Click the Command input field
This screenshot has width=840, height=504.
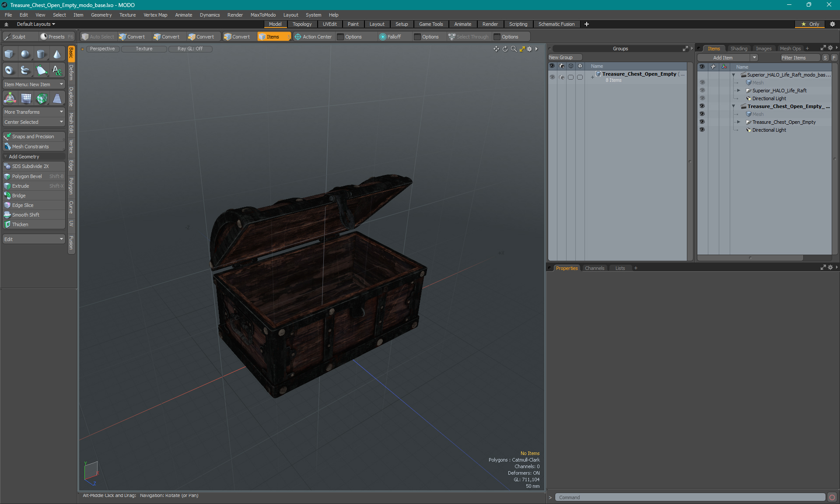[690, 497]
